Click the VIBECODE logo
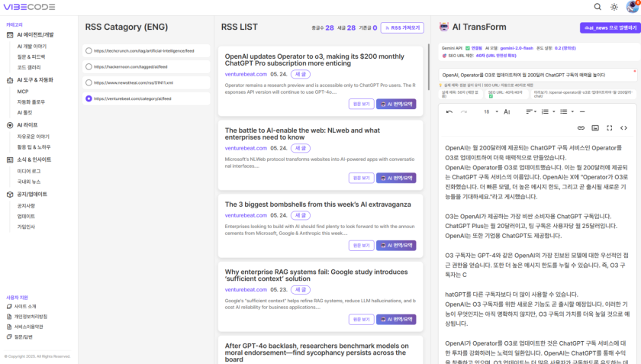 point(29,7)
